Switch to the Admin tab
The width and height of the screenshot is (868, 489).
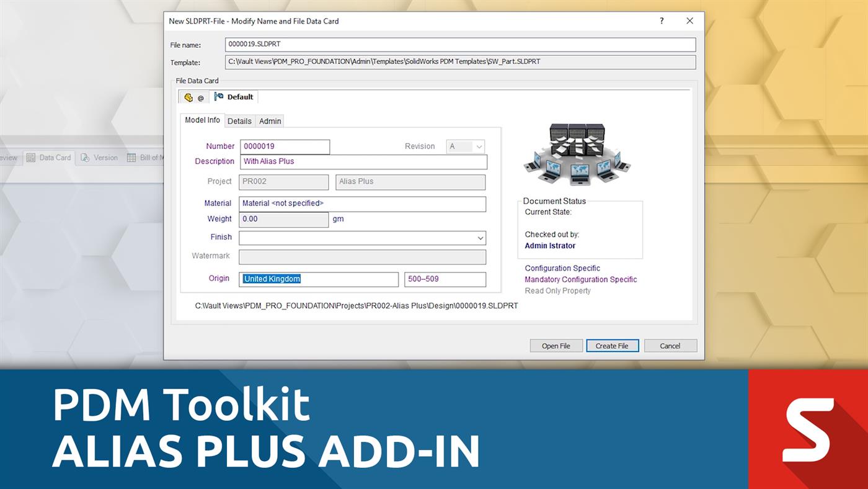tap(270, 121)
